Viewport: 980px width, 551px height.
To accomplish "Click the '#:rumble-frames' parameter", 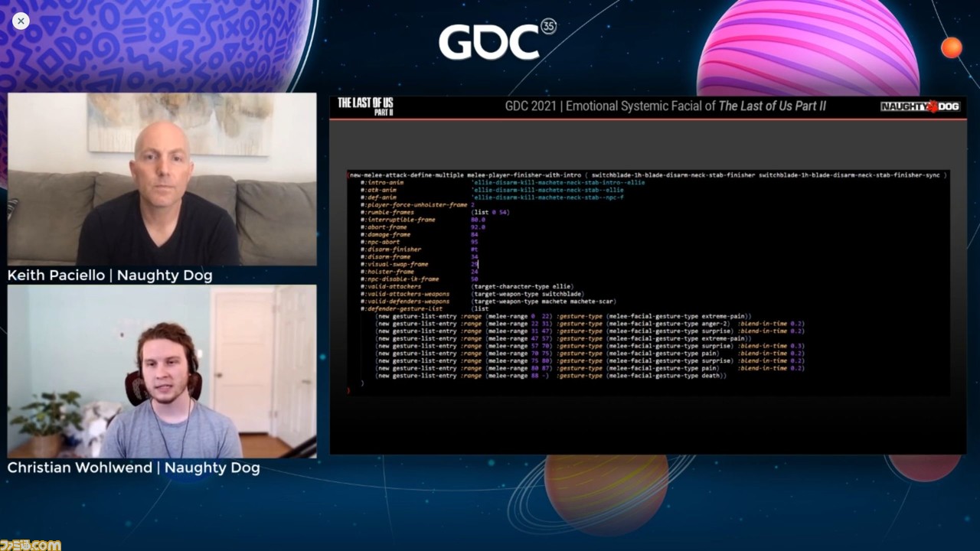I will [x=387, y=212].
